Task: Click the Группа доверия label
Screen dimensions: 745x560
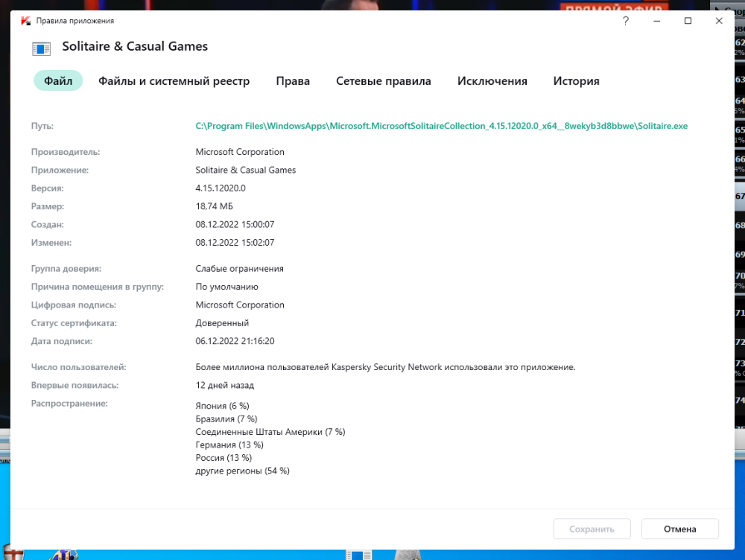Action: pyautogui.click(x=66, y=268)
